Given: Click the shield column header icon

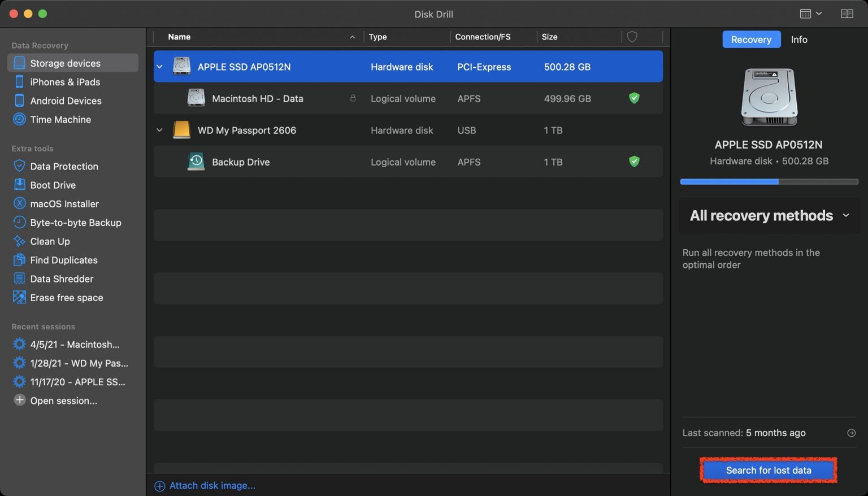Looking at the screenshot, I should pos(632,37).
